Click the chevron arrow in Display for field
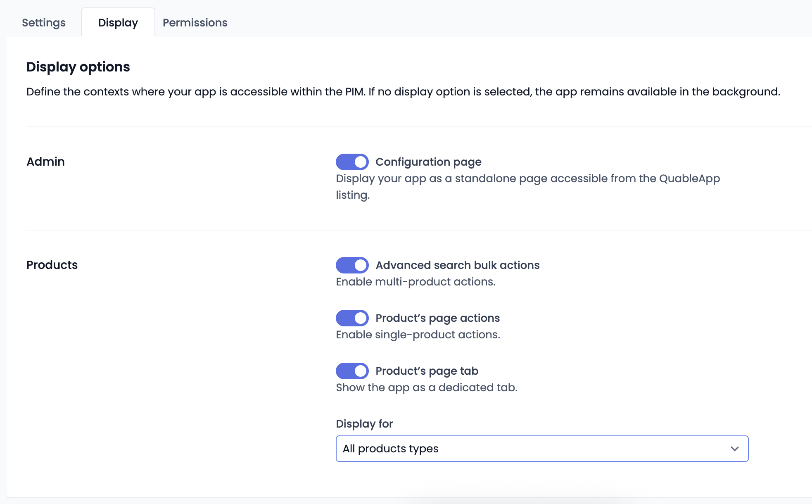This screenshot has width=812, height=504. (734, 449)
